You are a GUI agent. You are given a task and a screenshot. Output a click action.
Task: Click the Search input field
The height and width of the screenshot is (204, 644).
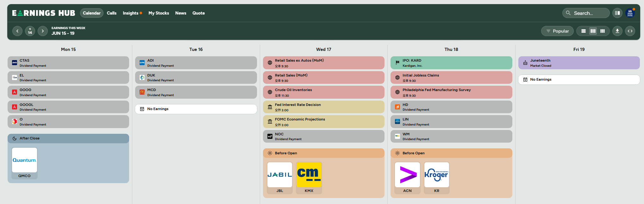point(586,13)
